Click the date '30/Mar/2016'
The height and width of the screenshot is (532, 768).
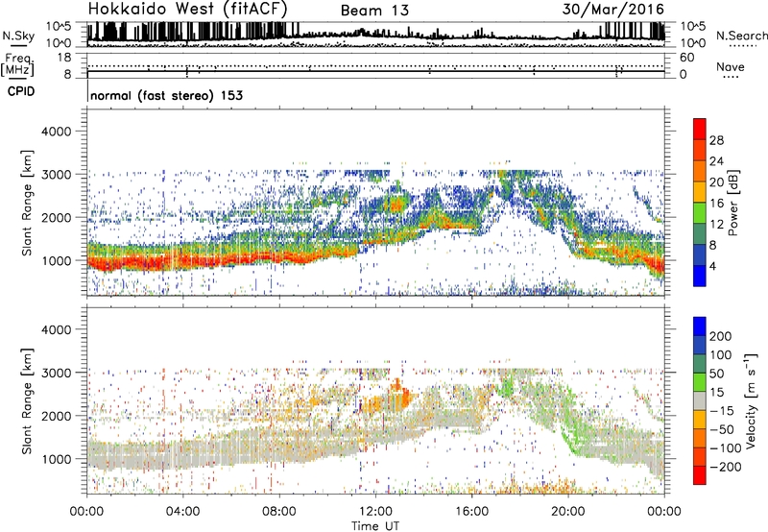(x=612, y=9)
